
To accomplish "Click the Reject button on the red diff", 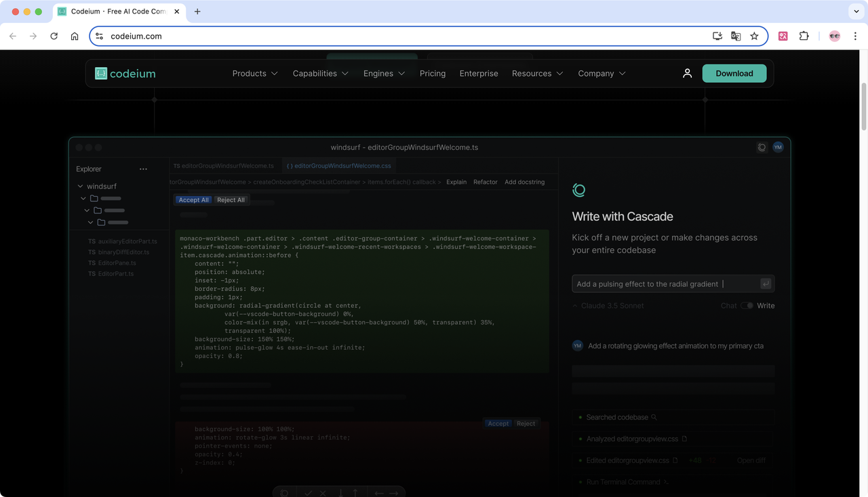I will 526,424.
